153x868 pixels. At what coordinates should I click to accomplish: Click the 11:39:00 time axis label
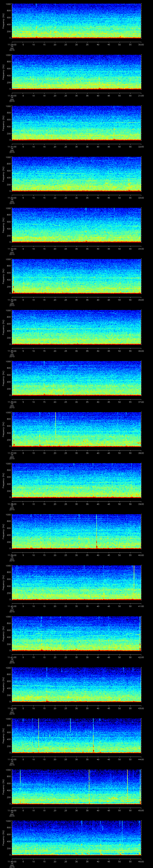point(12,555)
